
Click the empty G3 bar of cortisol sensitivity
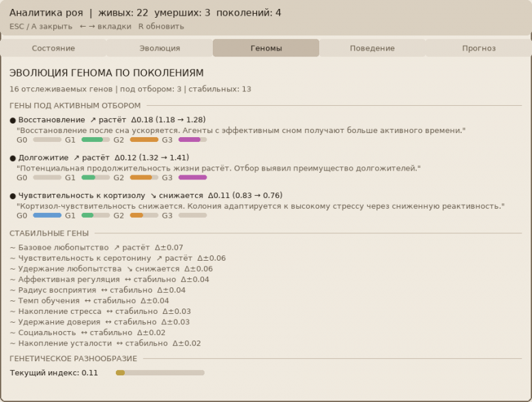pyautogui.click(x=193, y=215)
